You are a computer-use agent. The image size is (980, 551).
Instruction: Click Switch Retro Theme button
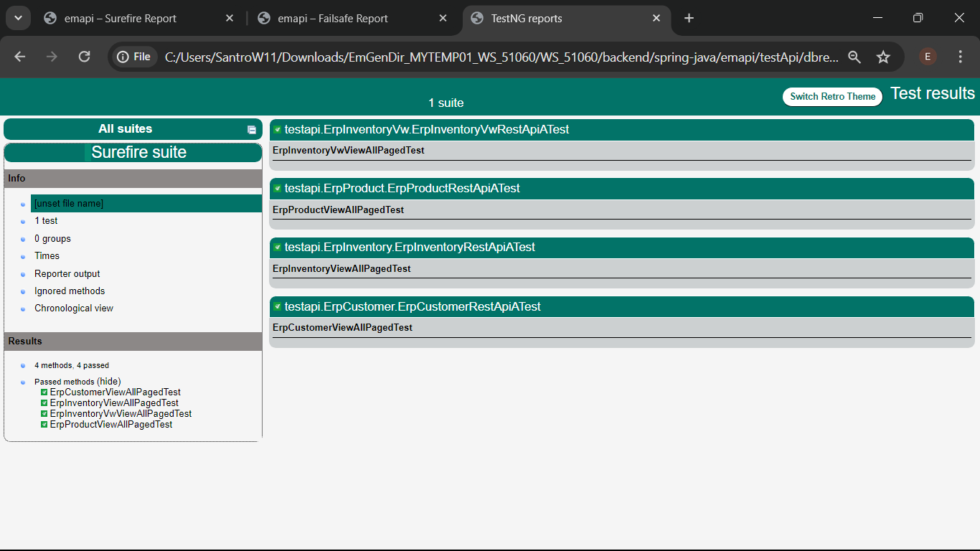(x=832, y=96)
